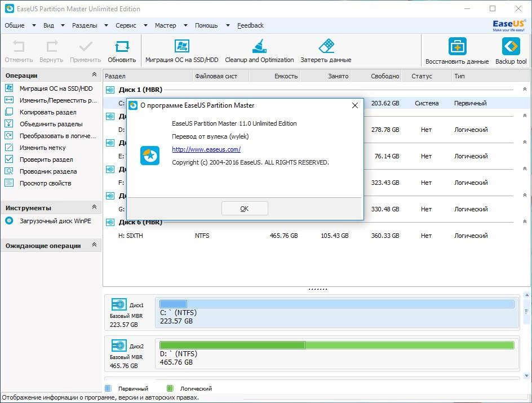Open the http://www.easeus.com/ link
This screenshot has height=403, width=532.
coord(206,149)
